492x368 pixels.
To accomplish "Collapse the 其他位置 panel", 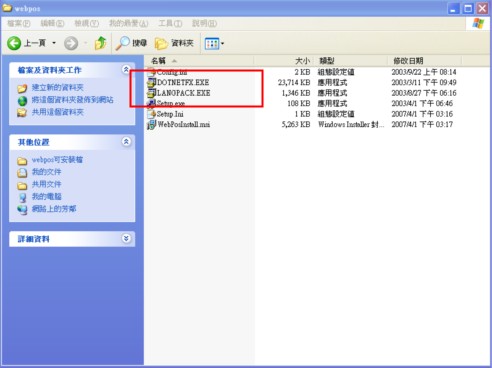I will tap(126, 142).
